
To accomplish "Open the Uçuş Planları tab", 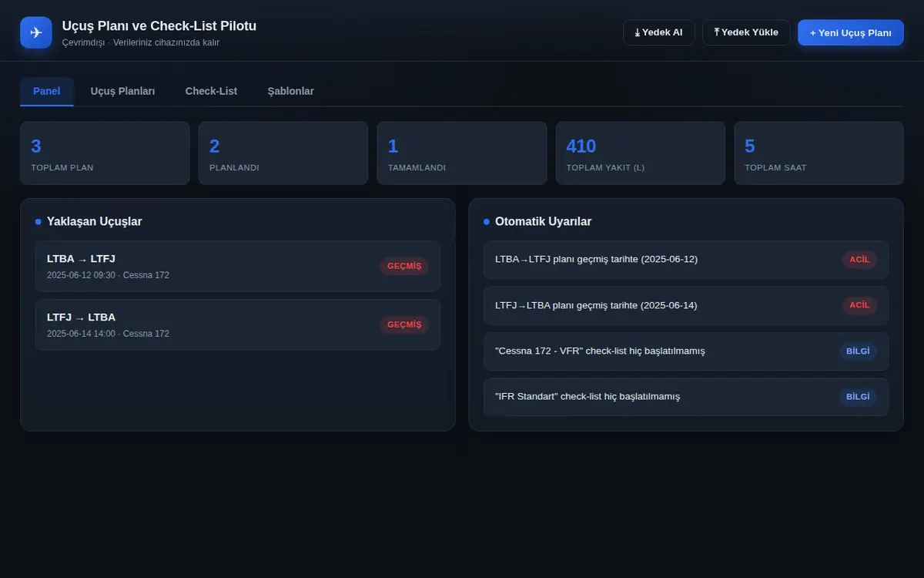I will coord(123,91).
